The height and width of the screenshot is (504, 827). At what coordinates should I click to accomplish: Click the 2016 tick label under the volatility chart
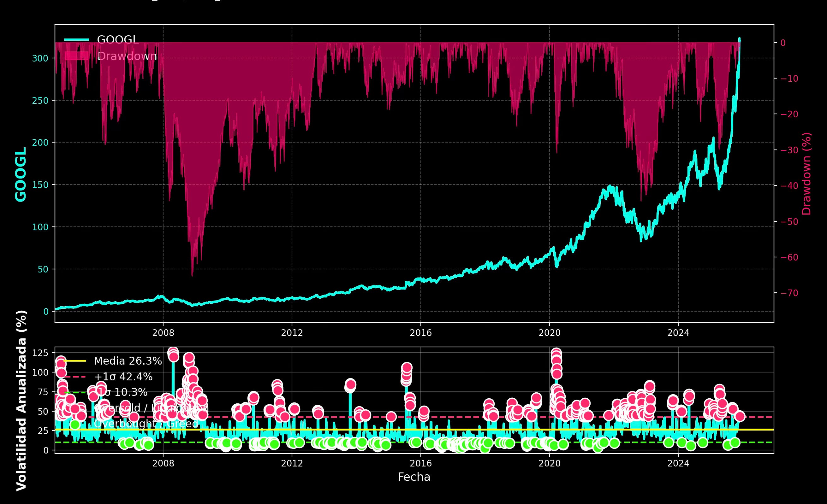click(420, 463)
